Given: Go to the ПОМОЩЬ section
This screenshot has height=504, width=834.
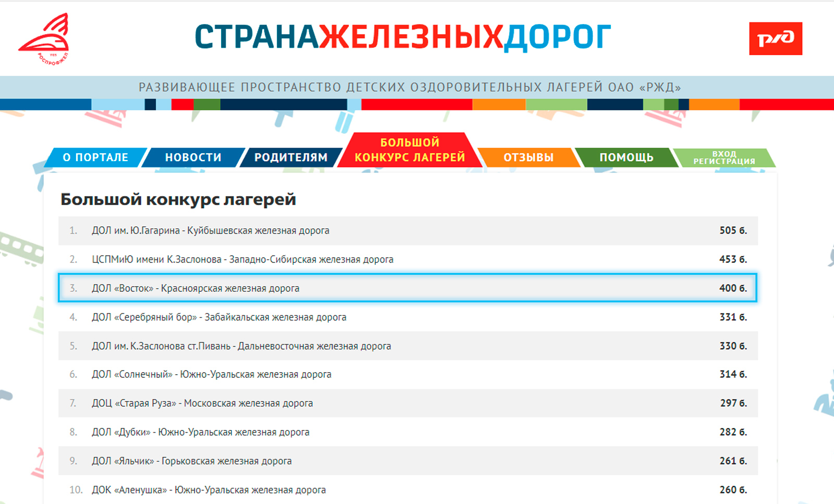Looking at the screenshot, I should [x=626, y=157].
